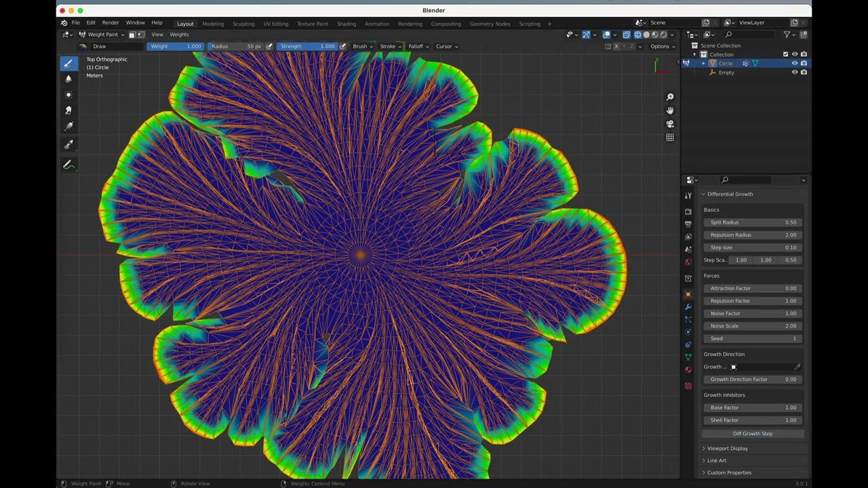Open the Stroke settings dropdown
This screenshot has width=868, height=488.
point(391,46)
